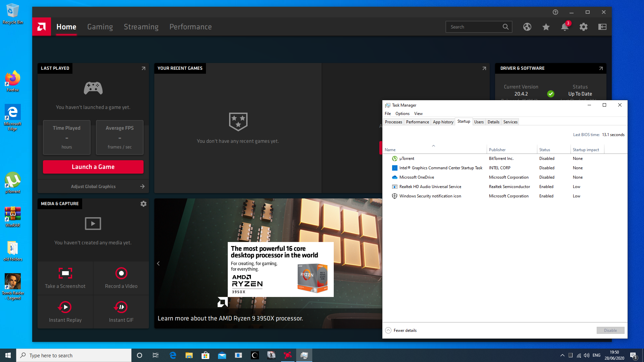
Task: Open Media & Capture settings gear
Action: 143,204
